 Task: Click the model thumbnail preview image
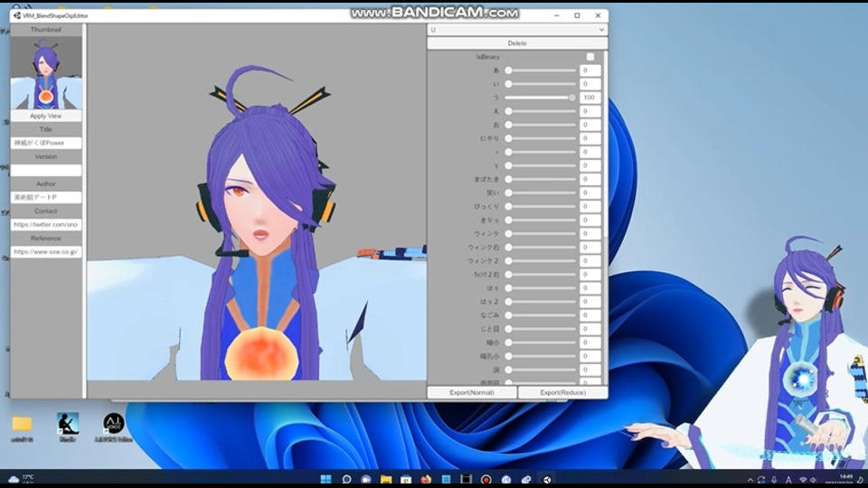click(46, 73)
